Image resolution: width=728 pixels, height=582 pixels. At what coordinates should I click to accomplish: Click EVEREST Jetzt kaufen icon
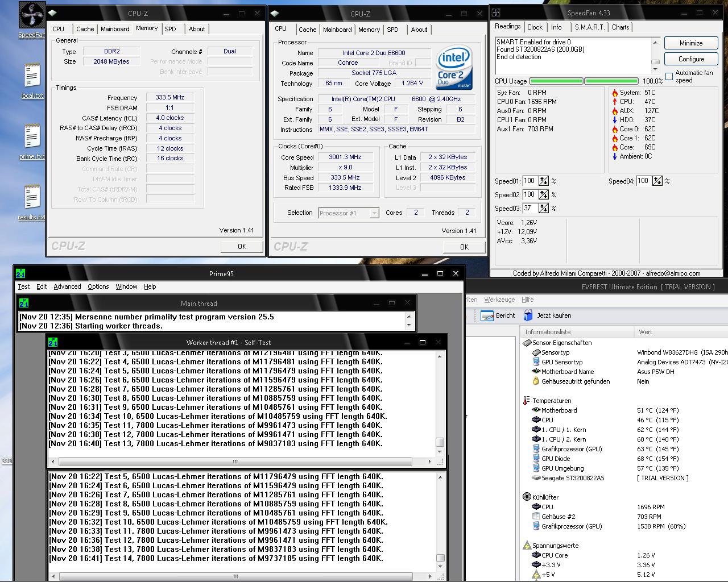click(x=528, y=315)
